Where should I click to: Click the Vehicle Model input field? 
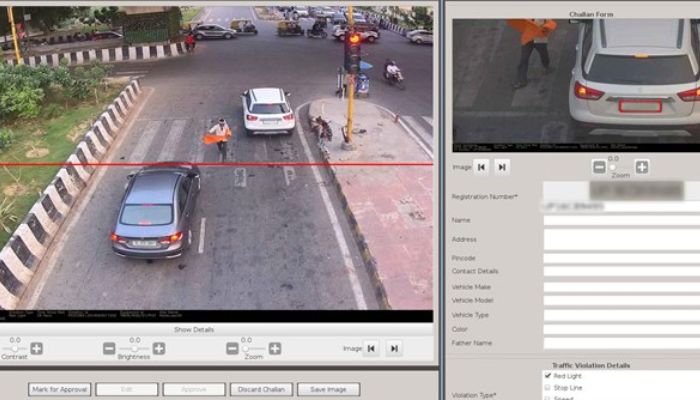point(621,300)
